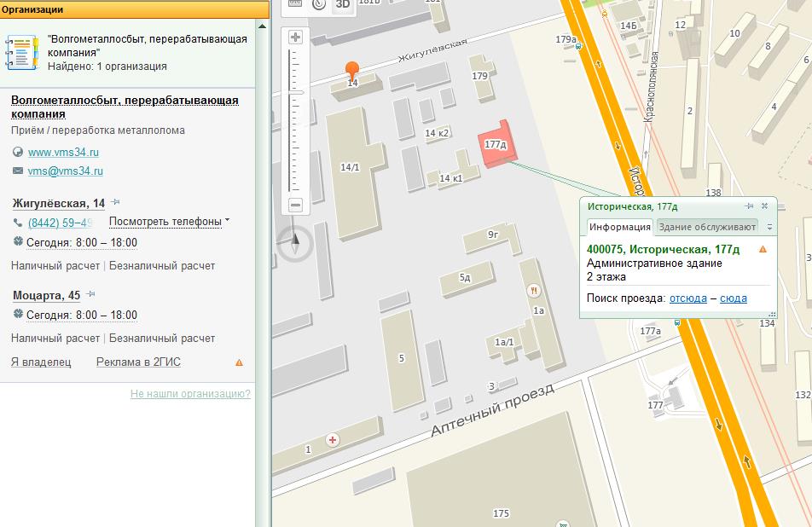Click warning icon in organization card footer
812x527 pixels.
[x=239, y=362]
